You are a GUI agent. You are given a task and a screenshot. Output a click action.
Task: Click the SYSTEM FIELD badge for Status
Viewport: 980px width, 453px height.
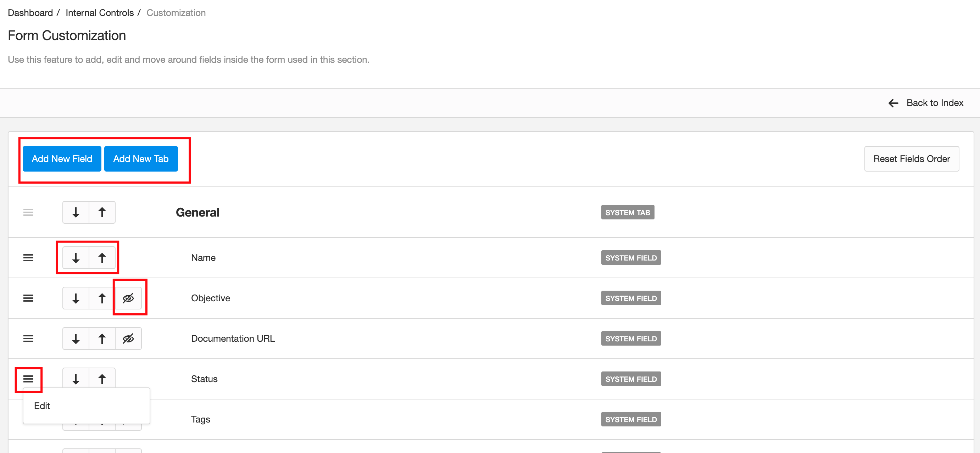coord(631,379)
